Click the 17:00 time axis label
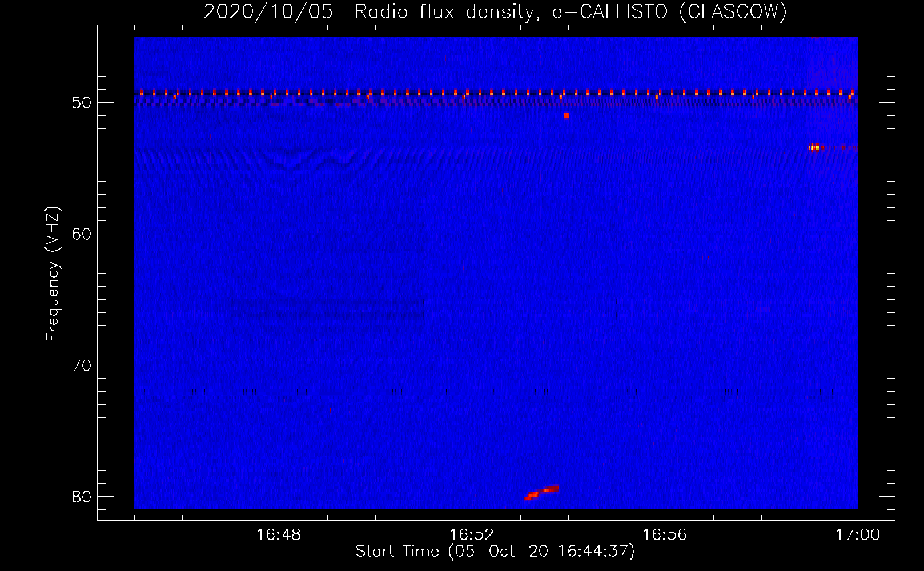This screenshot has width=924, height=571. pos(858,535)
